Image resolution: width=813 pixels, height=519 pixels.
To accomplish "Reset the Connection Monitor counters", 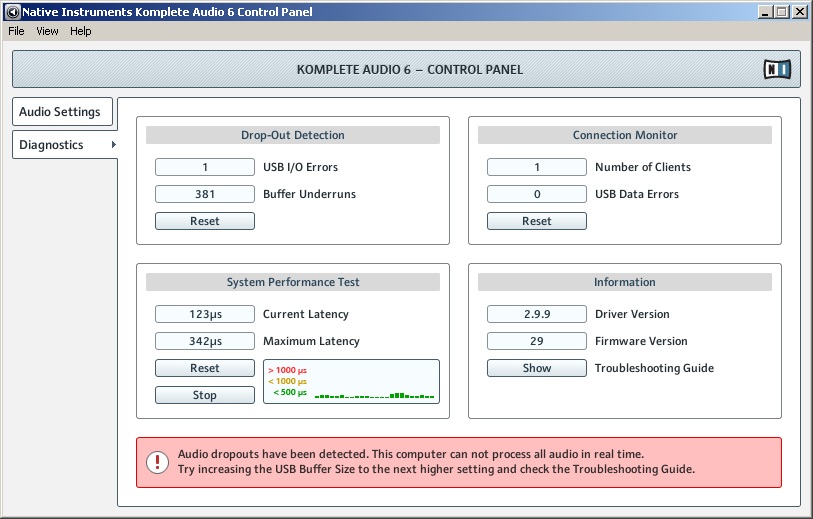I will (x=537, y=221).
